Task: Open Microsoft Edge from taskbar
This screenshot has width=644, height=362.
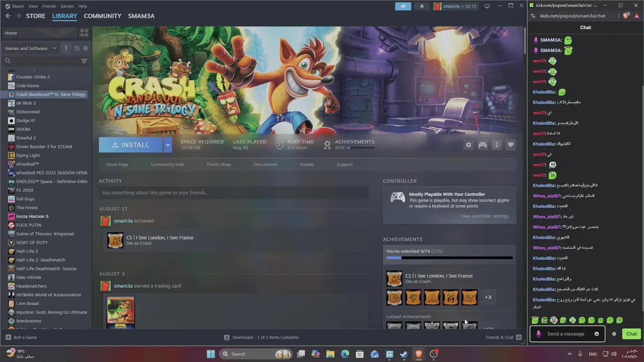Action: (345, 354)
